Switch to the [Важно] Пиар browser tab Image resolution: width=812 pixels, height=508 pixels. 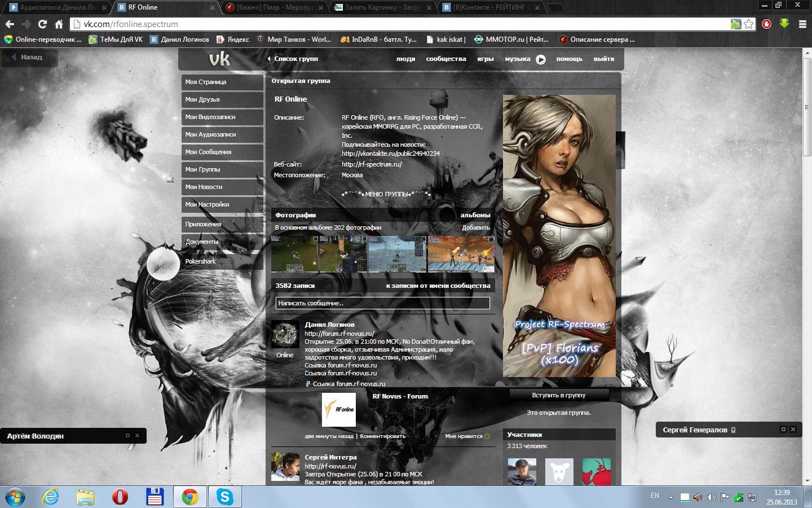coord(274,7)
